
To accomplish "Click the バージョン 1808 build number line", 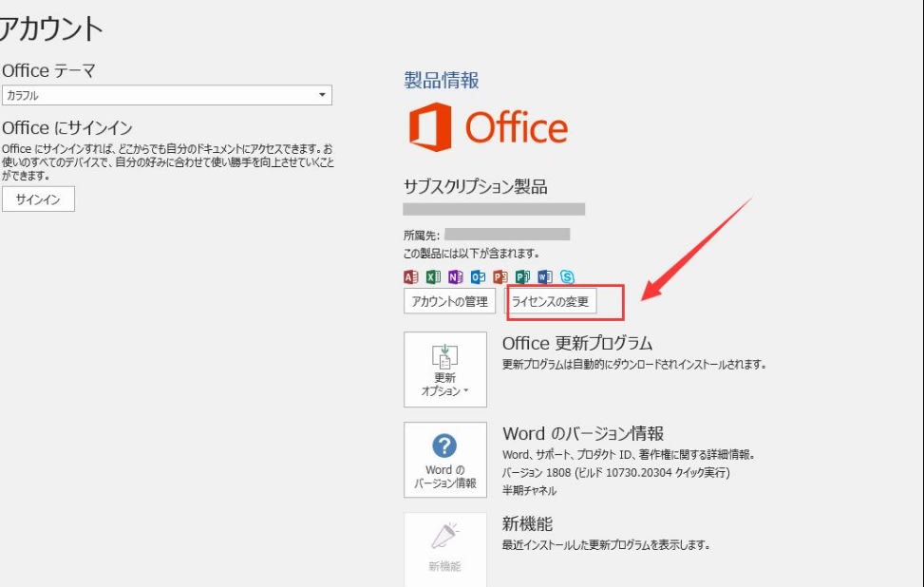I will click(x=615, y=473).
